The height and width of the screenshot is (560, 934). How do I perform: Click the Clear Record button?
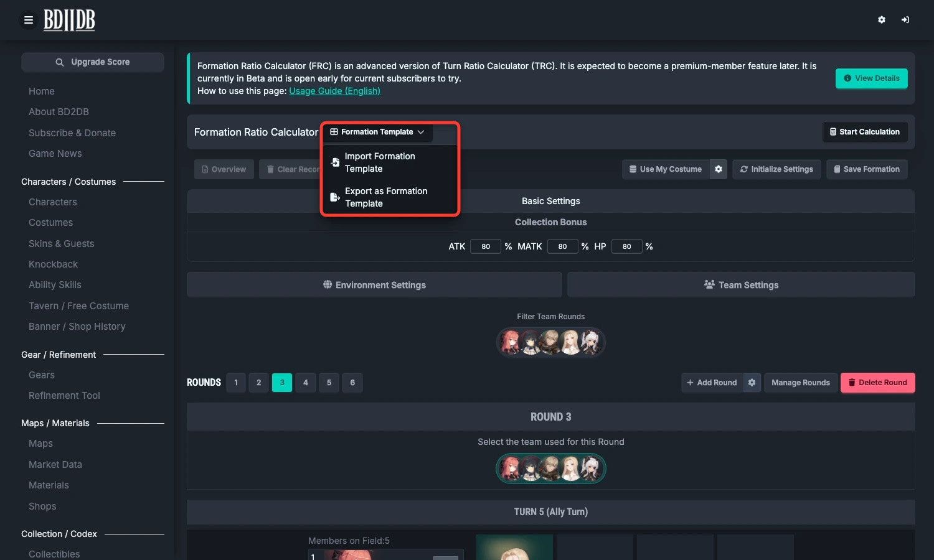pyautogui.click(x=290, y=169)
